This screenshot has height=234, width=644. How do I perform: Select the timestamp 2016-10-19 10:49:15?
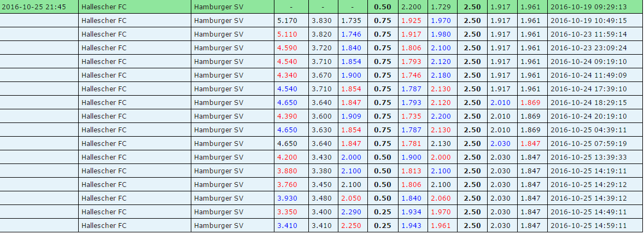tap(589, 21)
